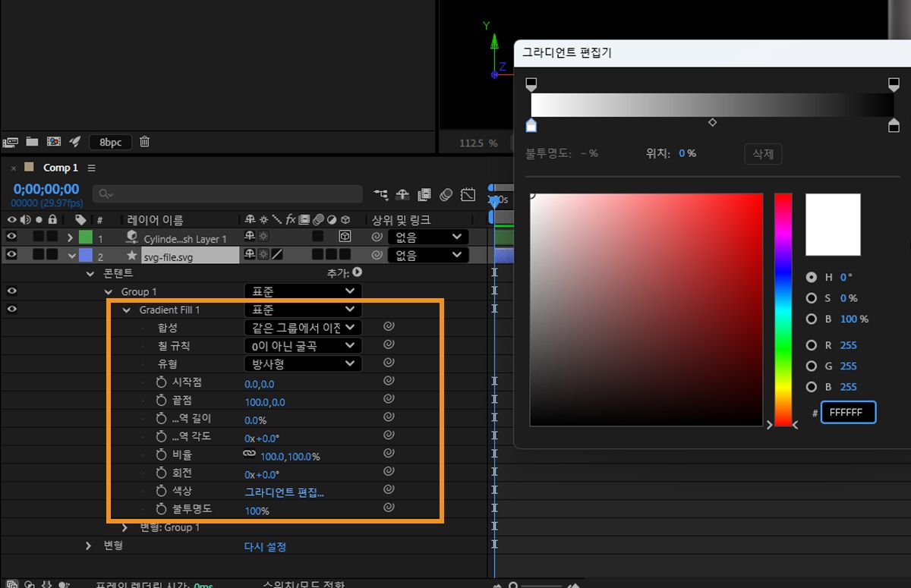Enable the 3D layer switch for svg-file.svg

coord(345,255)
